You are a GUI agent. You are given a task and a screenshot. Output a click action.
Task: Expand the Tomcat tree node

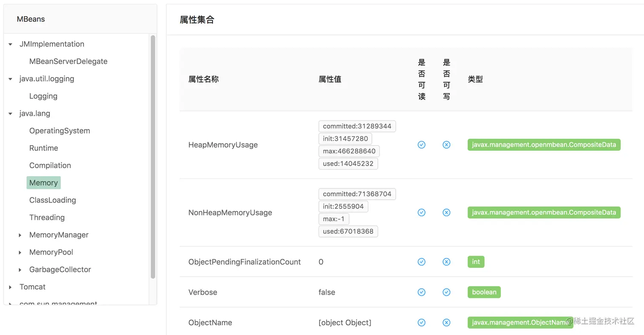point(10,287)
